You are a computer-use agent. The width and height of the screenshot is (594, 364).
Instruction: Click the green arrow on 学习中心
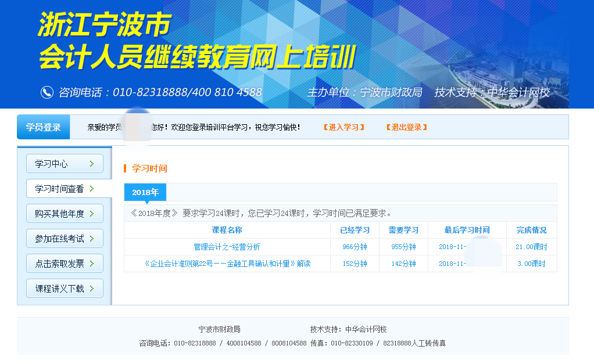[x=92, y=164]
